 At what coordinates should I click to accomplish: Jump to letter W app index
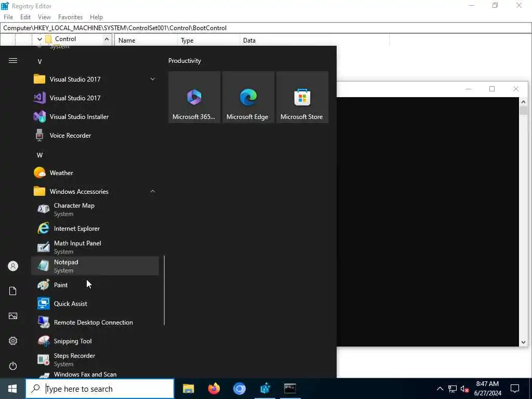click(39, 155)
